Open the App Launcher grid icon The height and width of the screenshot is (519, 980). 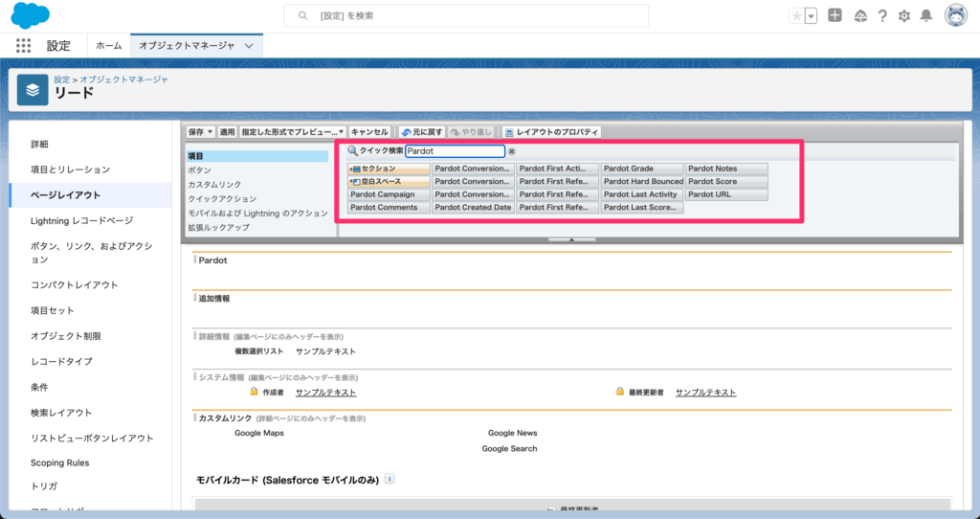pos(23,45)
